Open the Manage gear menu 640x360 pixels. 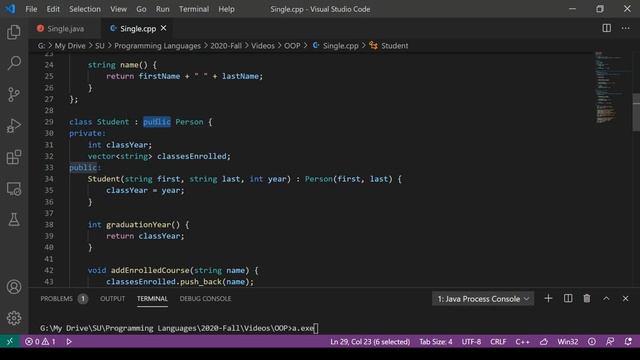[x=14, y=318]
